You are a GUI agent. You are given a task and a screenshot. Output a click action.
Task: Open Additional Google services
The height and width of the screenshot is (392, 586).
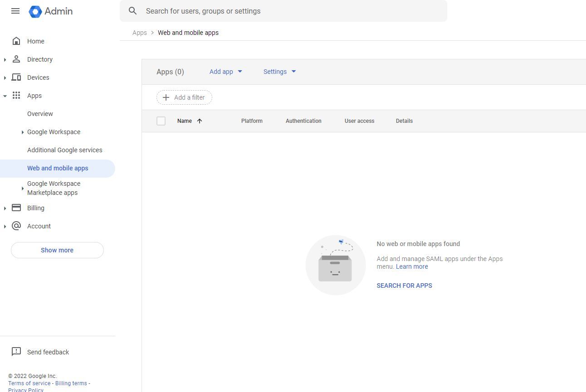(65, 150)
